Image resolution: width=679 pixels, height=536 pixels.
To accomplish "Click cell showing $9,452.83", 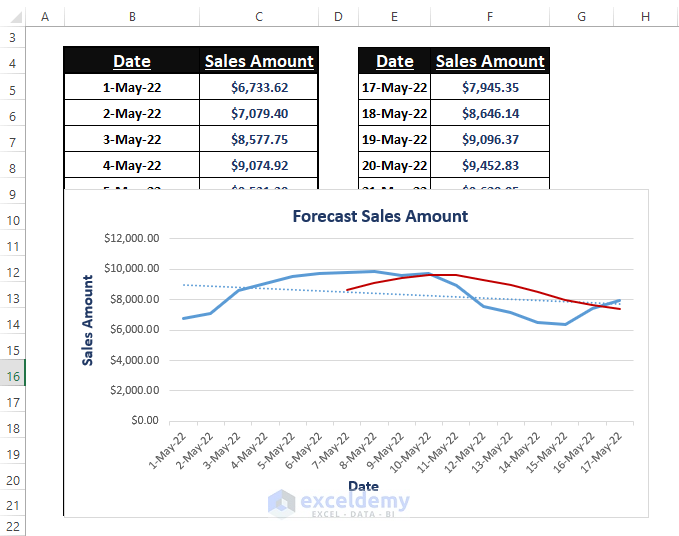I will pyautogui.click(x=490, y=166).
